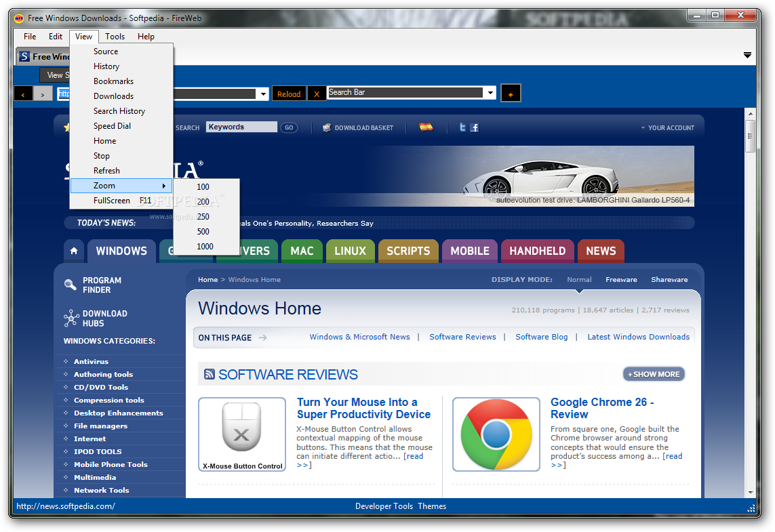
Task: Click in the Search Bar text field
Action: pos(405,92)
